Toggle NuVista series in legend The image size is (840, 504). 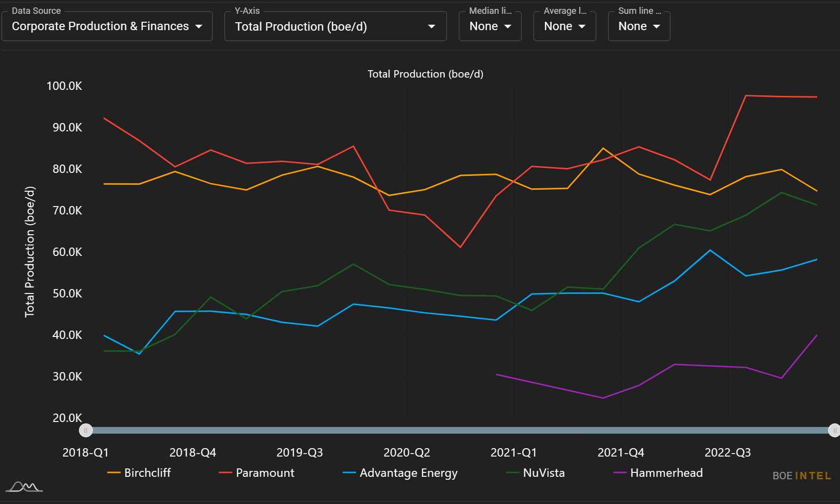point(535,473)
